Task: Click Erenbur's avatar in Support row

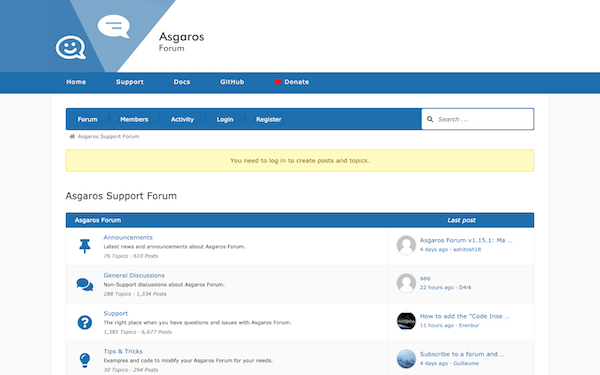Action: tap(406, 321)
